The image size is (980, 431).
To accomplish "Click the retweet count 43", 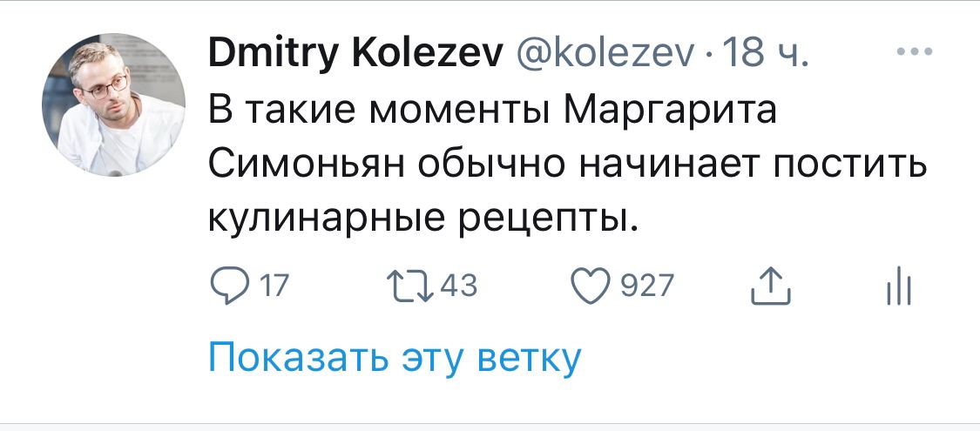I will click(458, 286).
